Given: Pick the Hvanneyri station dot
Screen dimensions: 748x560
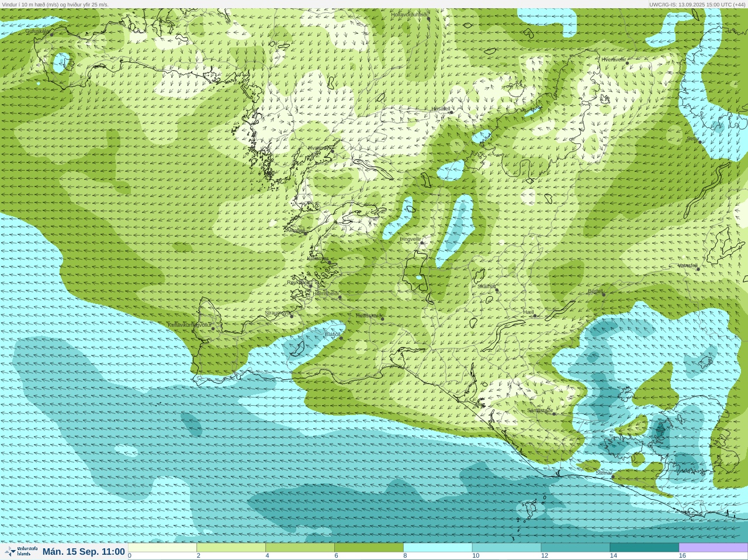Looking at the screenshot, I should pyautogui.click(x=333, y=151).
